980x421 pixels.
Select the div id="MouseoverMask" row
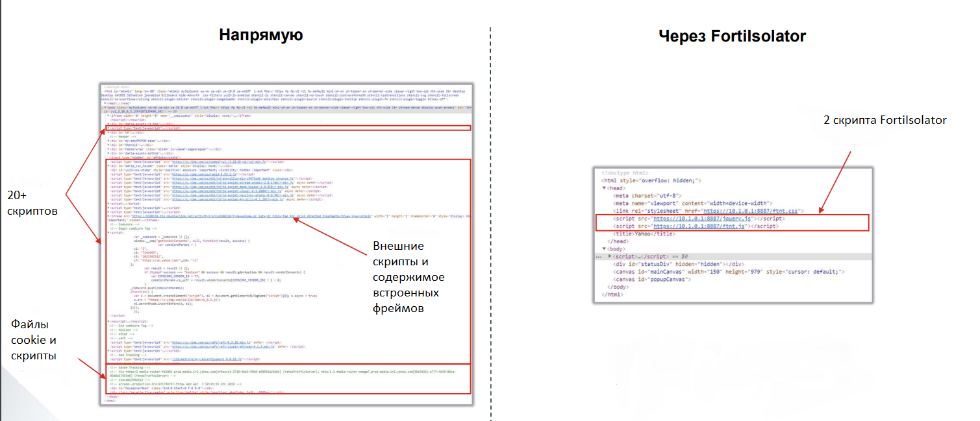tap(162, 388)
